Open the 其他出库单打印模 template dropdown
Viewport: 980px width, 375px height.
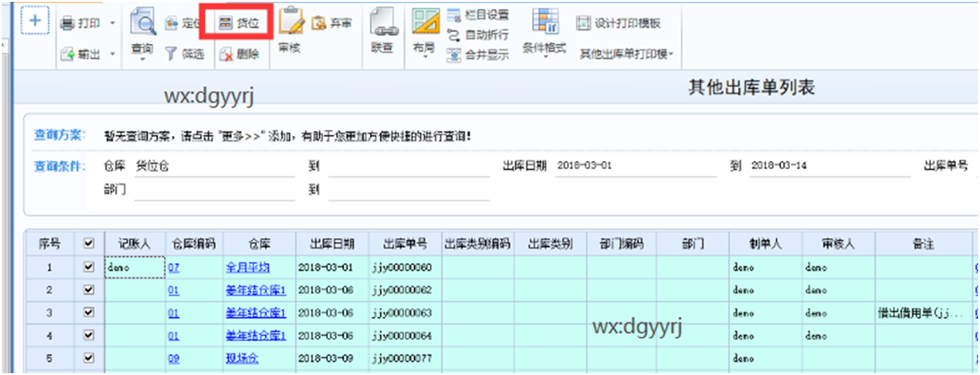(627, 55)
